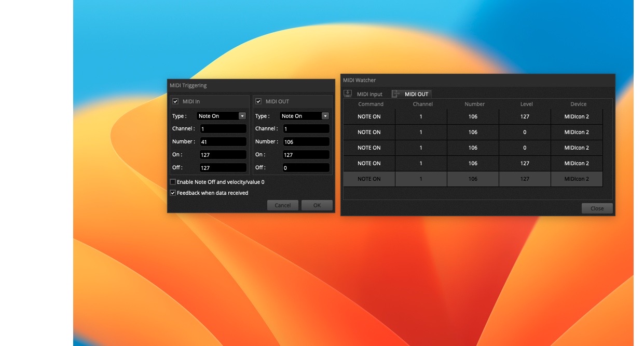Click the Channel column header in MIDI Watcher
This screenshot has width=644, height=346.
pos(423,104)
